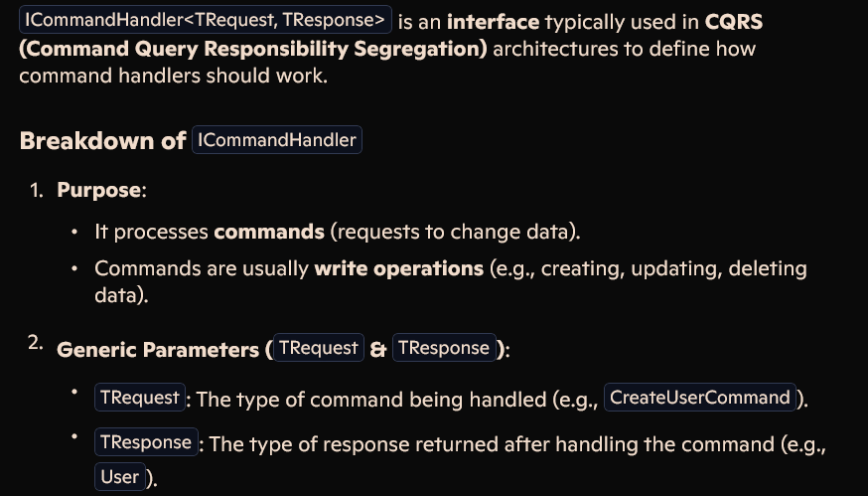
Task: Click the bold word 'commands'
Action: pos(269,232)
